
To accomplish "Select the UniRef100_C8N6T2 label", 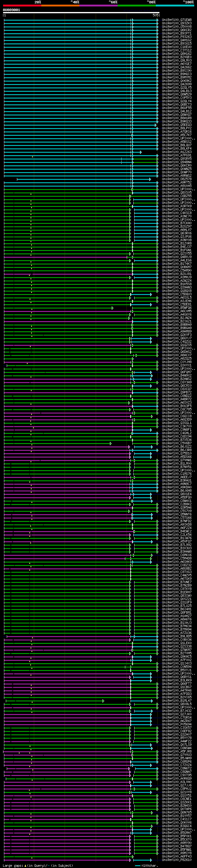I will point(177,768).
